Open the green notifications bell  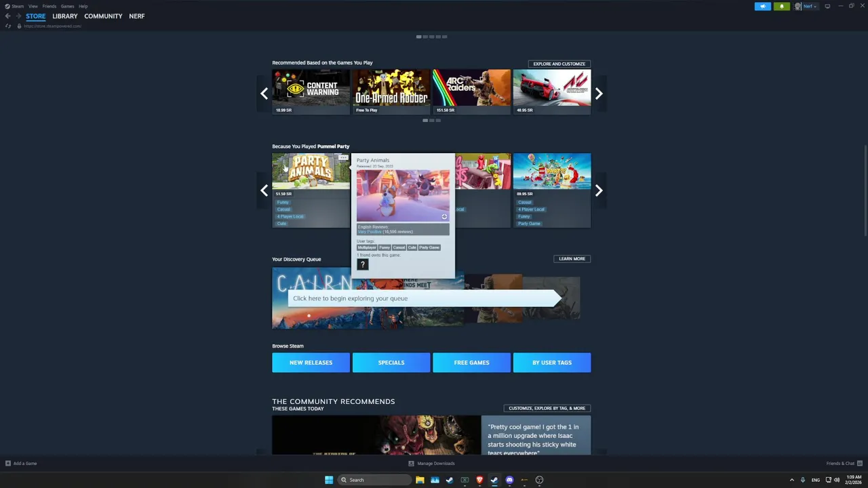(781, 6)
